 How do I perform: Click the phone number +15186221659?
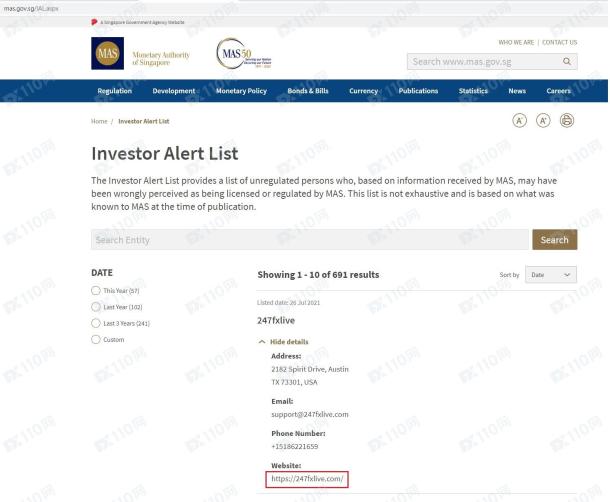[x=294, y=446]
